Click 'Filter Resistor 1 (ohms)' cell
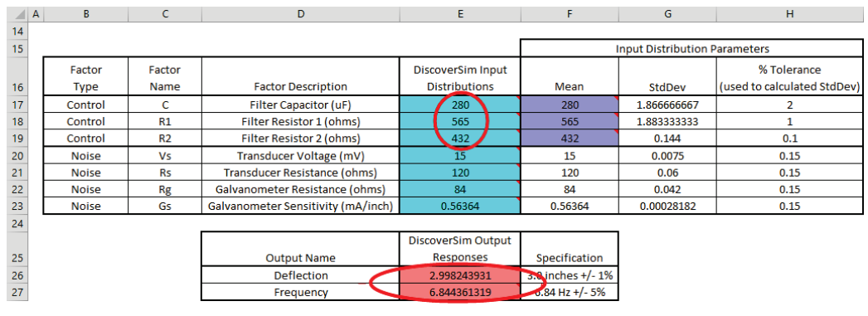 tap(301, 121)
